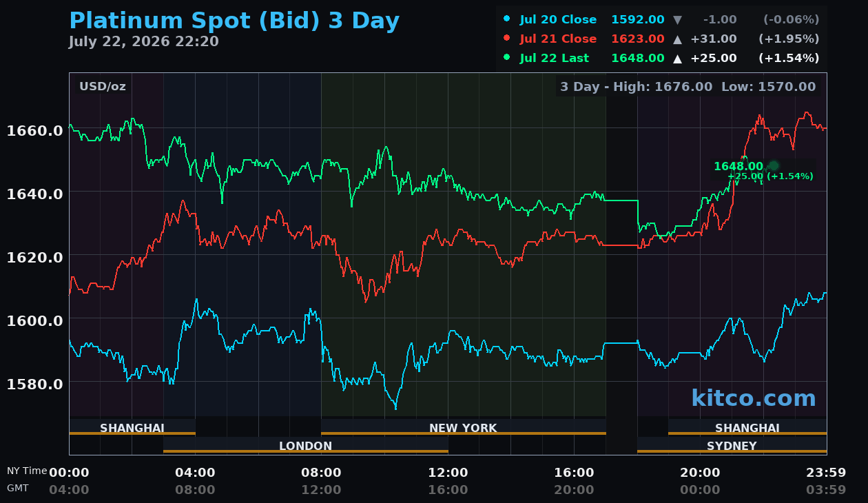Click the 03:59 GMT tick label
Image resolution: width=868 pixels, height=503 pixels.
click(826, 490)
